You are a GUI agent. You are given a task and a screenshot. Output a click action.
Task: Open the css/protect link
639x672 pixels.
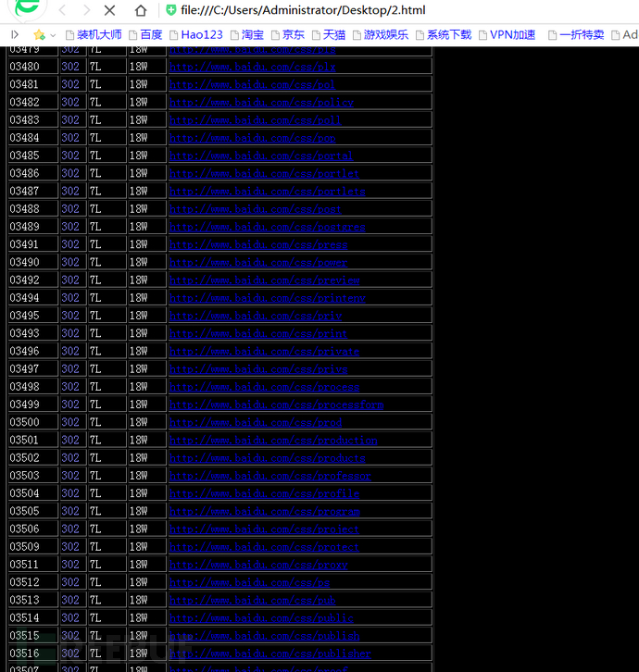coord(264,547)
